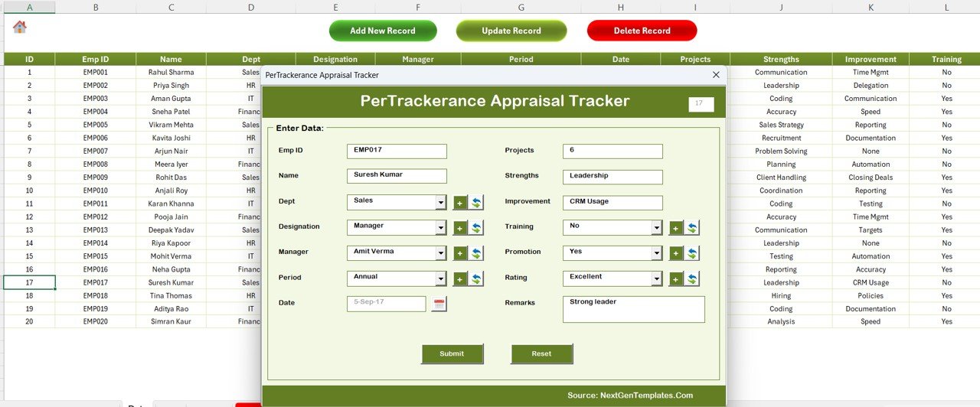Click the Delete Record button
Image resolution: width=980 pixels, height=407 pixels.
(x=642, y=31)
